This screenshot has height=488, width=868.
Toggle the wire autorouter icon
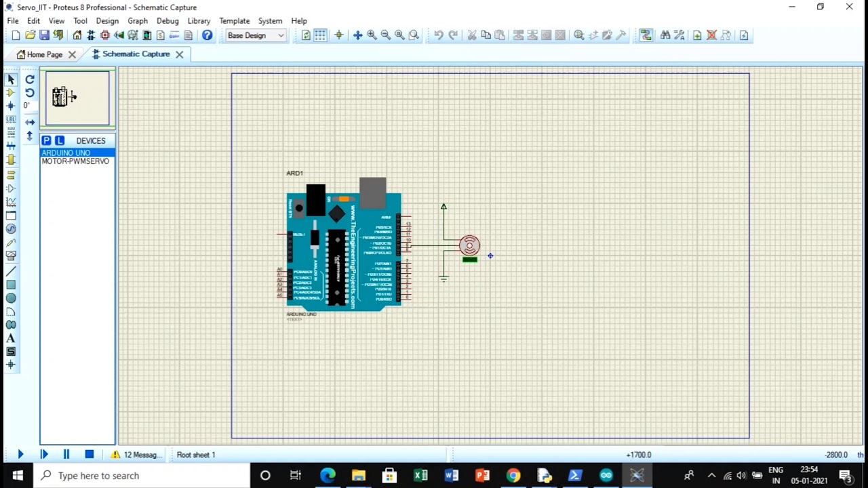coord(645,35)
